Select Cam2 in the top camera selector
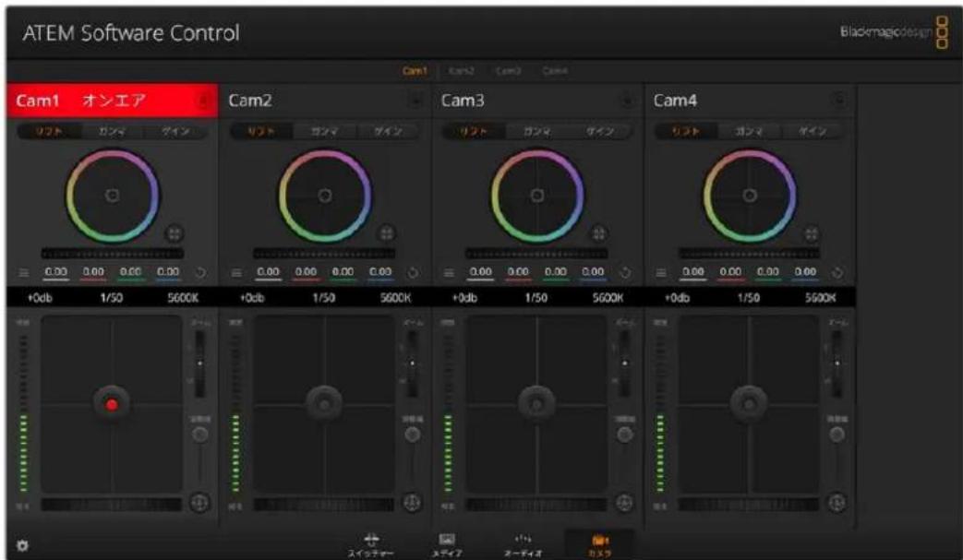 [462, 71]
